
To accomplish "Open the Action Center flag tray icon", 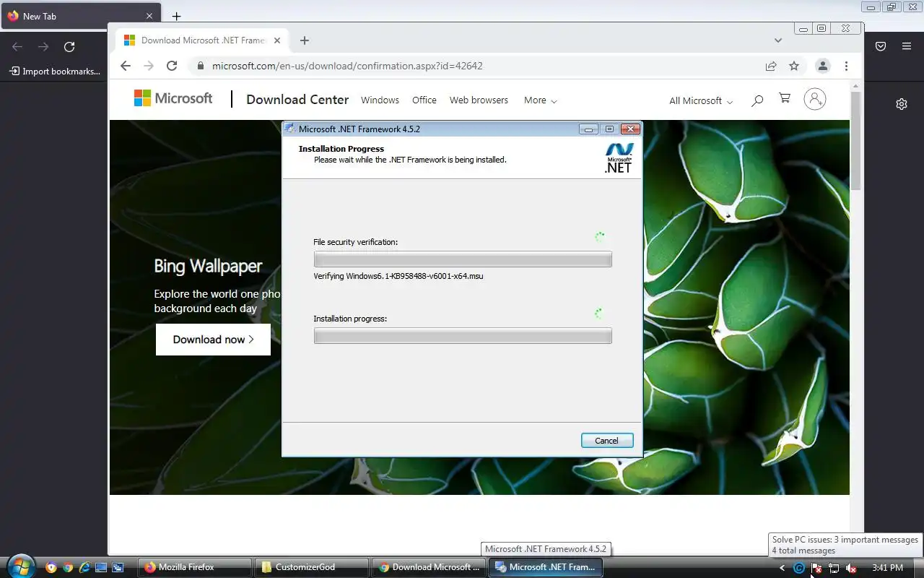I will point(816,568).
